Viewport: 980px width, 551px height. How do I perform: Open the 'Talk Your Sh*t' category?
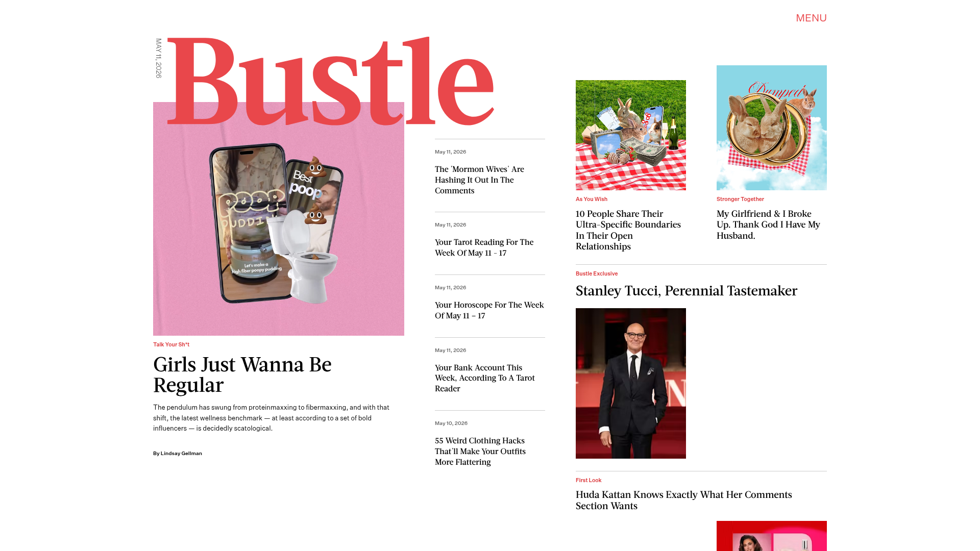(171, 344)
